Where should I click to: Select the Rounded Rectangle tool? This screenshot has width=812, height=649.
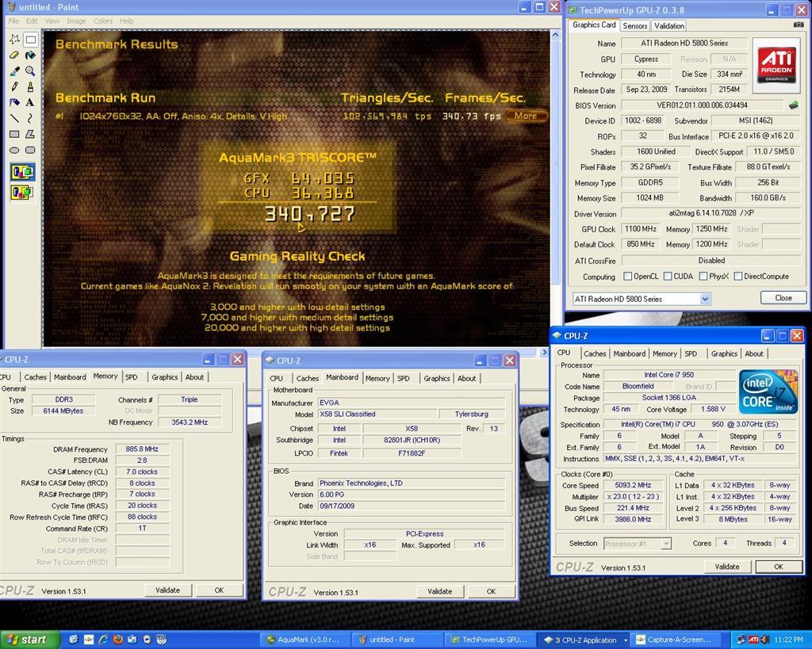[31, 150]
